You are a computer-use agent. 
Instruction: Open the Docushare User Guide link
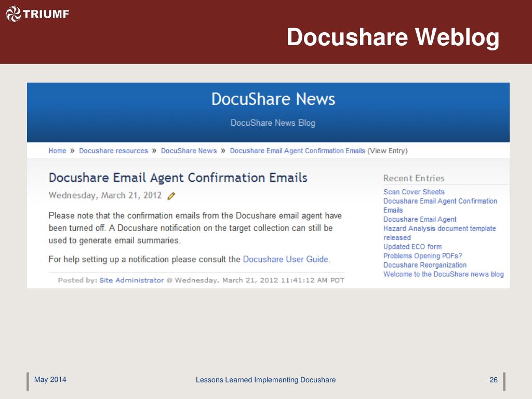[x=286, y=259]
